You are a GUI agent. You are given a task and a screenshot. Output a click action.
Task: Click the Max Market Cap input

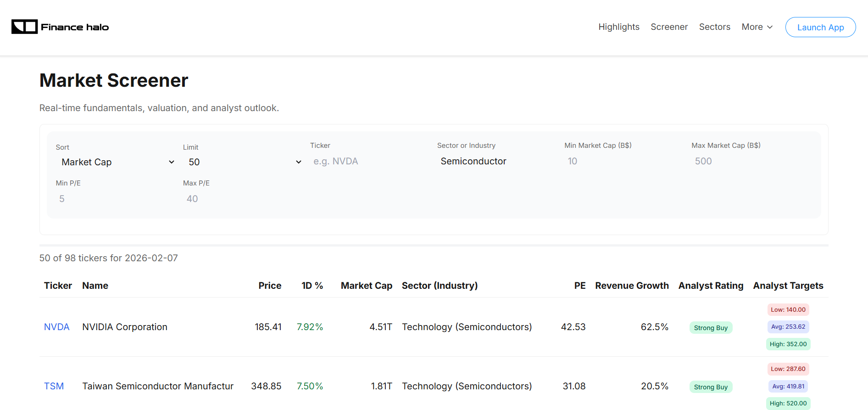(753, 161)
